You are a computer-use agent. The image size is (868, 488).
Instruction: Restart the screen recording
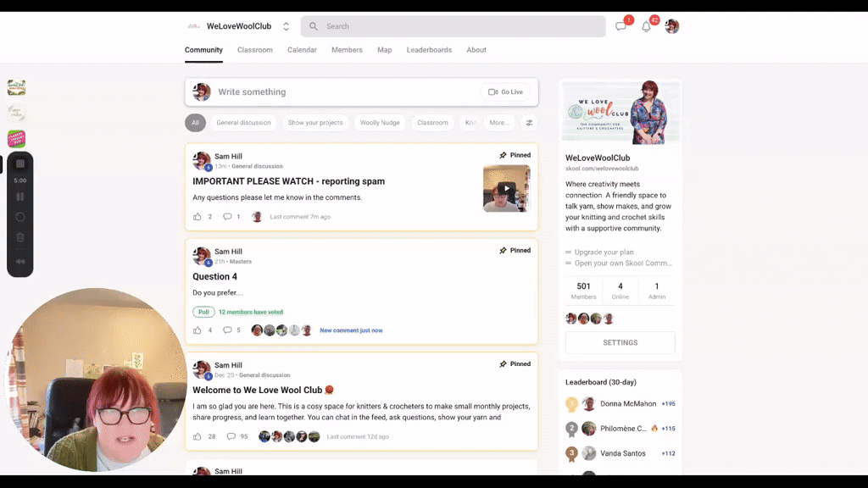pos(19,217)
